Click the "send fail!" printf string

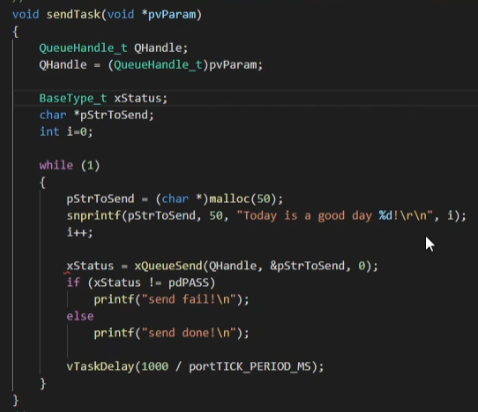[x=189, y=299]
